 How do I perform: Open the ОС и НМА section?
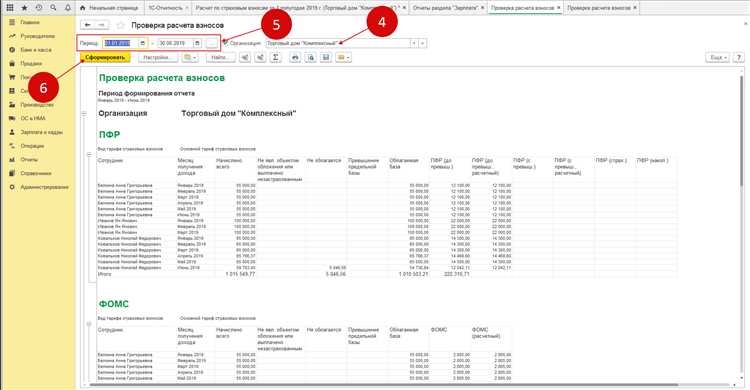tap(33, 118)
